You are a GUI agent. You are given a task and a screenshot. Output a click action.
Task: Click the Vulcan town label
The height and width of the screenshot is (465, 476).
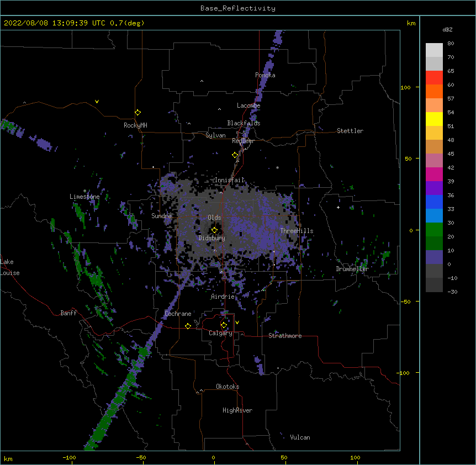tap(300, 437)
